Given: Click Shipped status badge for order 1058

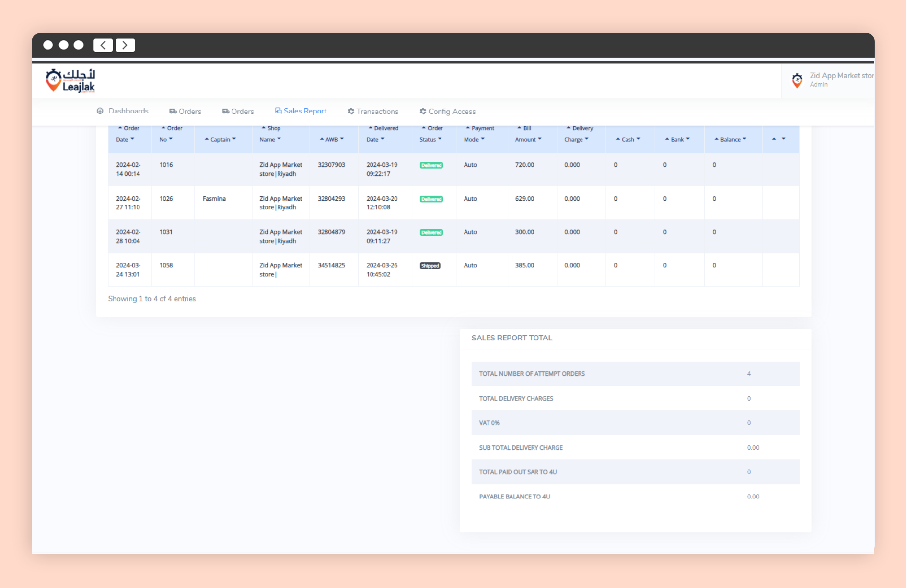Looking at the screenshot, I should (430, 266).
